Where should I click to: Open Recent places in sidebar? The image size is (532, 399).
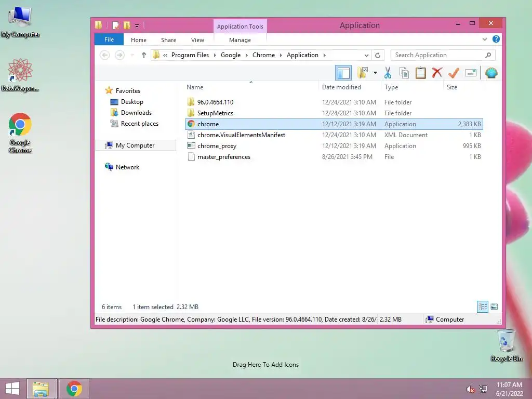pos(139,124)
